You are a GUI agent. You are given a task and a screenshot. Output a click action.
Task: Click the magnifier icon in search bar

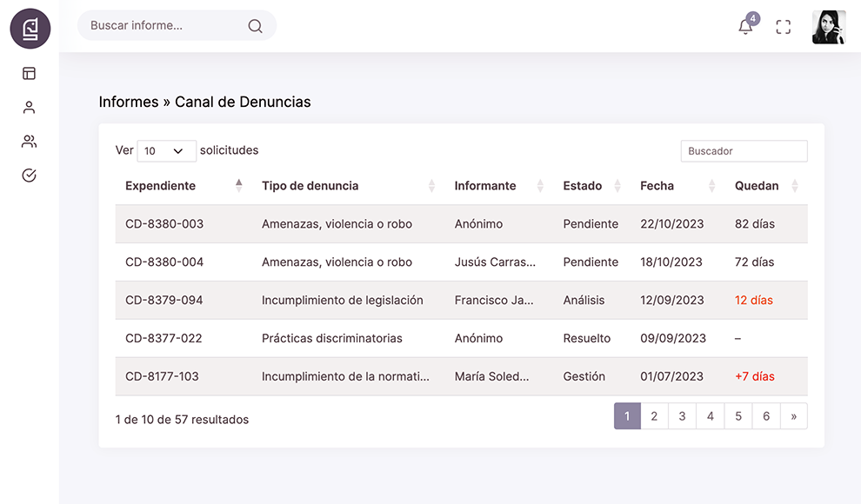pyautogui.click(x=255, y=26)
